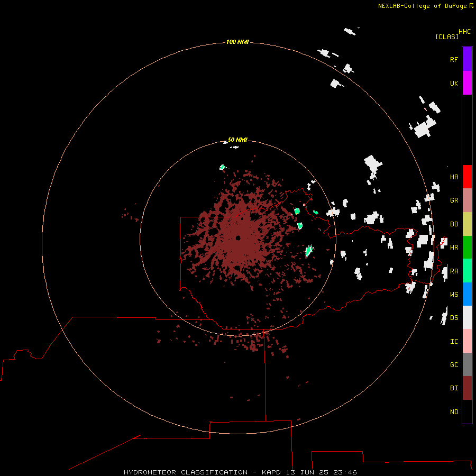
Task: Click the RF purple legend swatch
Action: pos(467,59)
